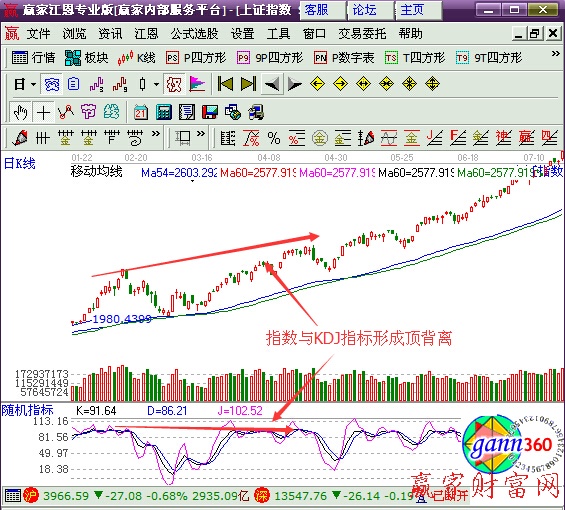The width and height of the screenshot is (565, 510).
Task: Click the 论坛 button in title bar
Action: coord(370,10)
